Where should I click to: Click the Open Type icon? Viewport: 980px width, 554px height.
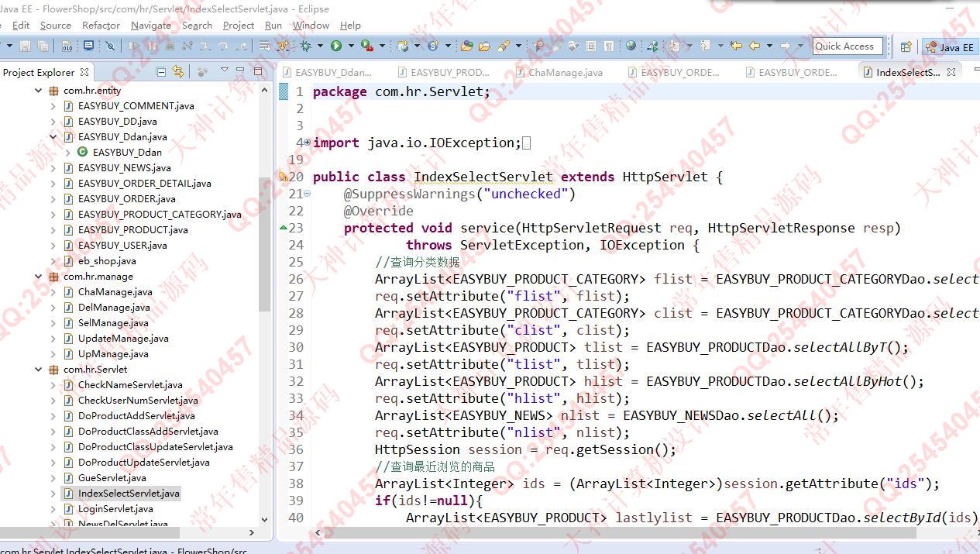pos(466,46)
